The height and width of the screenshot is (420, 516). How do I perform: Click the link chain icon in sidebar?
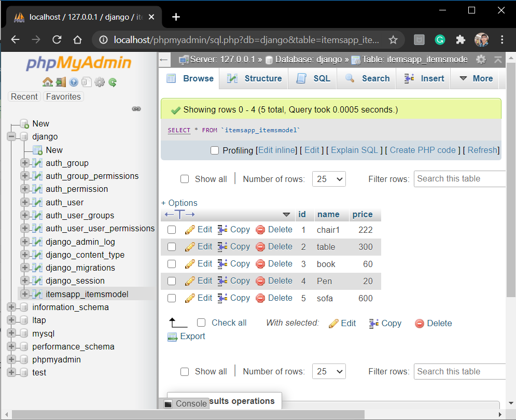136,108
